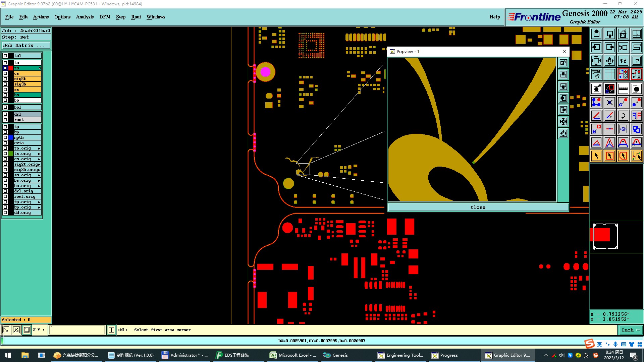Toggle display checkbox for cs layer
The width and height of the screenshot is (644, 362).
(x=5, y=73)
